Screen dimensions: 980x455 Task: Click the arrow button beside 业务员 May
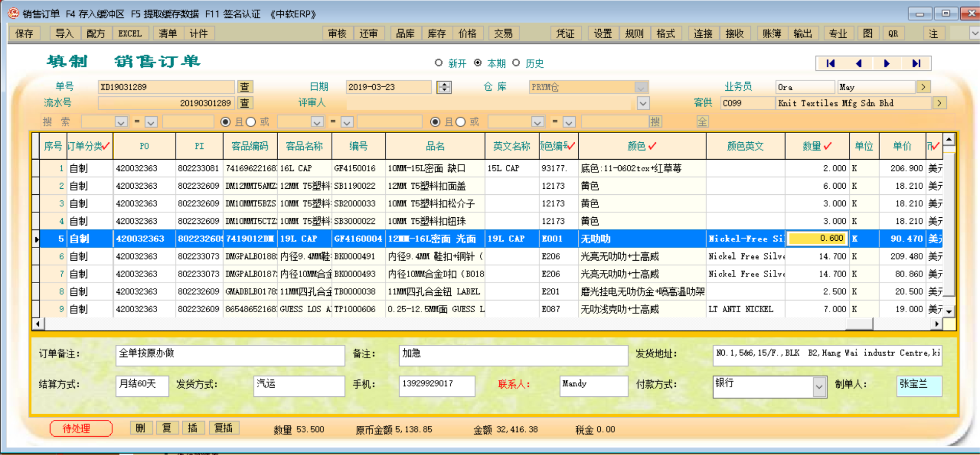pyautogui.click(x=923, y=87)
